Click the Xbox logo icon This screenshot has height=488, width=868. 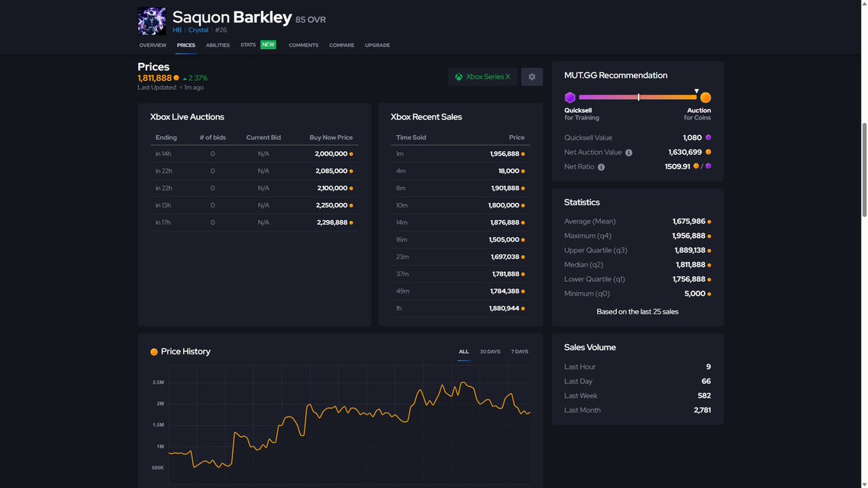(459, 77)
